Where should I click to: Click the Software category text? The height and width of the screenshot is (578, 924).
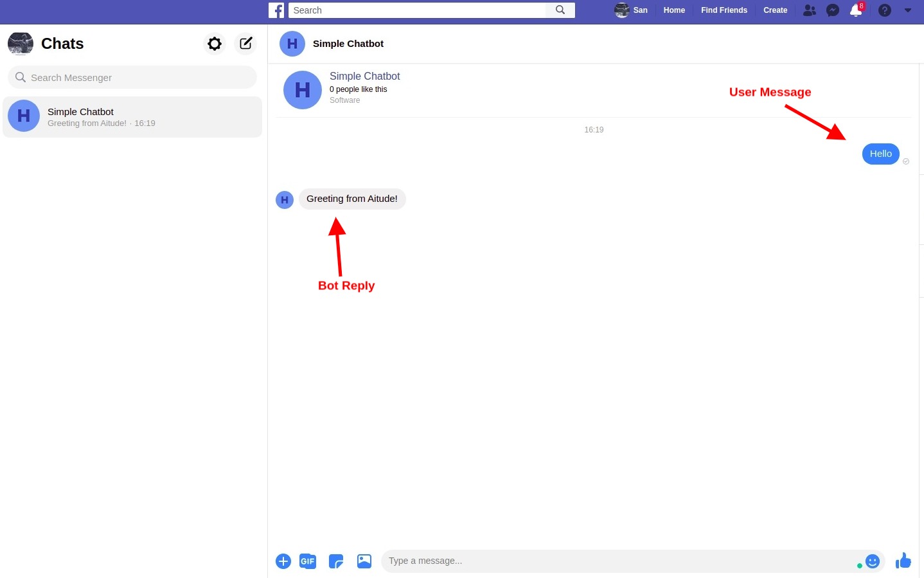pos(345,100)
